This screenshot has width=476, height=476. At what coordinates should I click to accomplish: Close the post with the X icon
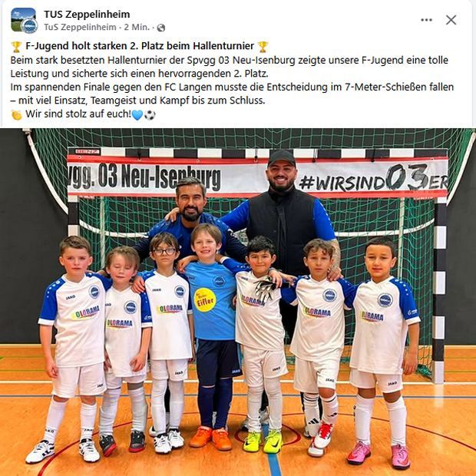point(451,20)
